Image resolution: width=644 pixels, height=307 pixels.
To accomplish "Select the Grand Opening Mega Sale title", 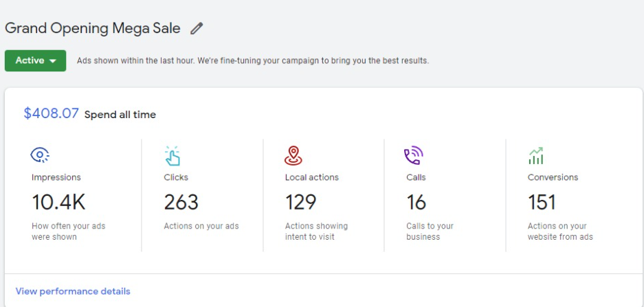I will click(92, 28).
